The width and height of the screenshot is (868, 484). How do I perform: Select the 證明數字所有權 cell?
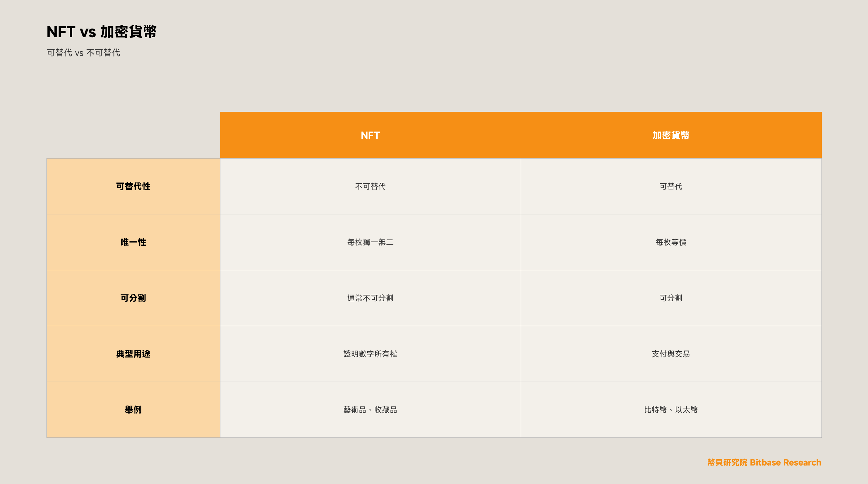pyautogui.click(x=370, y=354)
